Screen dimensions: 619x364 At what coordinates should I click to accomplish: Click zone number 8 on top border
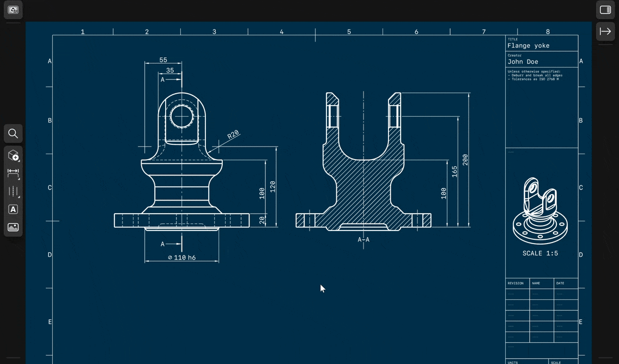click(x=548, y=32)
